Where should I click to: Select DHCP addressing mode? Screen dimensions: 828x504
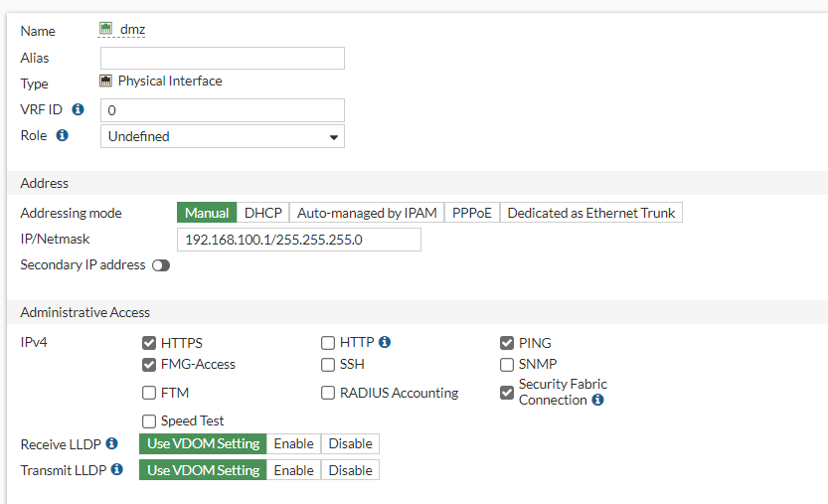click(x=263, y=213)
